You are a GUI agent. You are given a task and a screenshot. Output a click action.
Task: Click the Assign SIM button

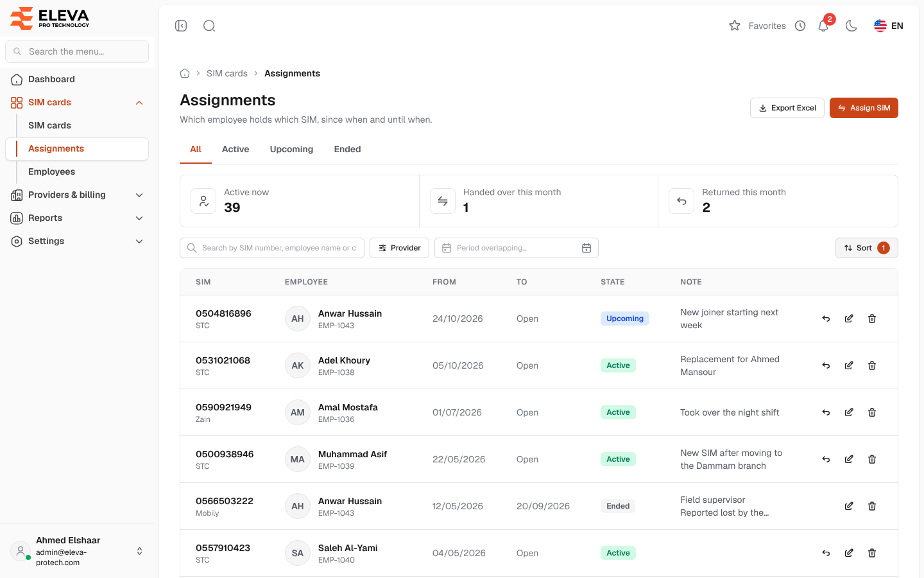[x=864, y=108]
